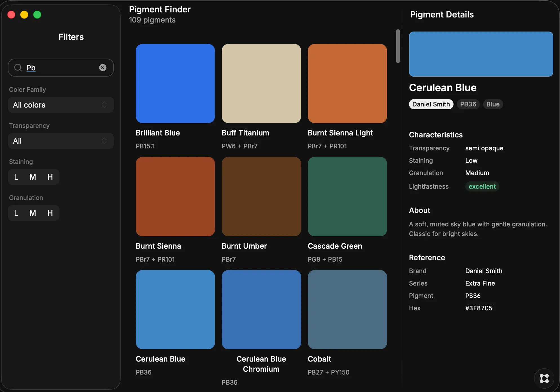Screen dimensions: 560x392
Task: Select the Brilliant Blue swatch
Action: [x=175, y=83]
